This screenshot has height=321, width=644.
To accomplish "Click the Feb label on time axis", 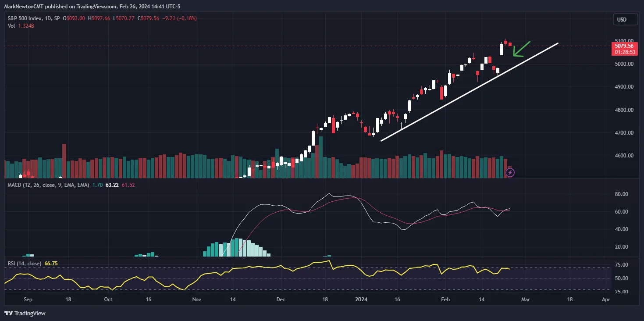I will click(x=445, y=300).
